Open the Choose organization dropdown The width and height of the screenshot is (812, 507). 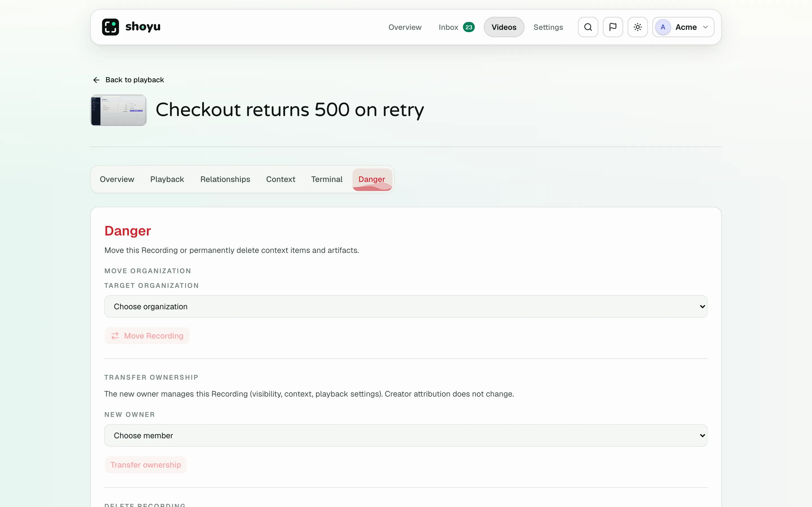pos(406,306)
